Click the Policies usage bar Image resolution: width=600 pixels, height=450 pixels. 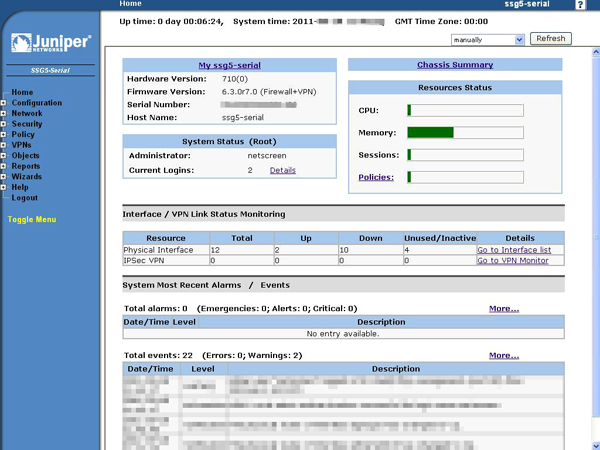point(465,177)
